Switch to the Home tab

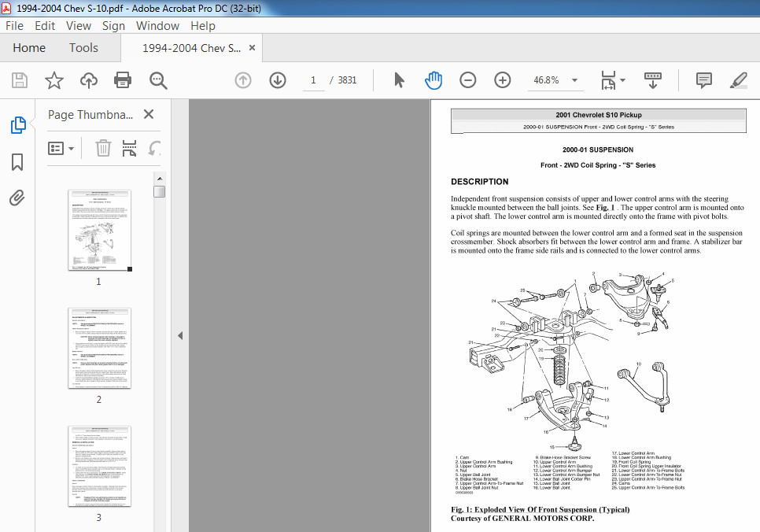coord(29,47)
